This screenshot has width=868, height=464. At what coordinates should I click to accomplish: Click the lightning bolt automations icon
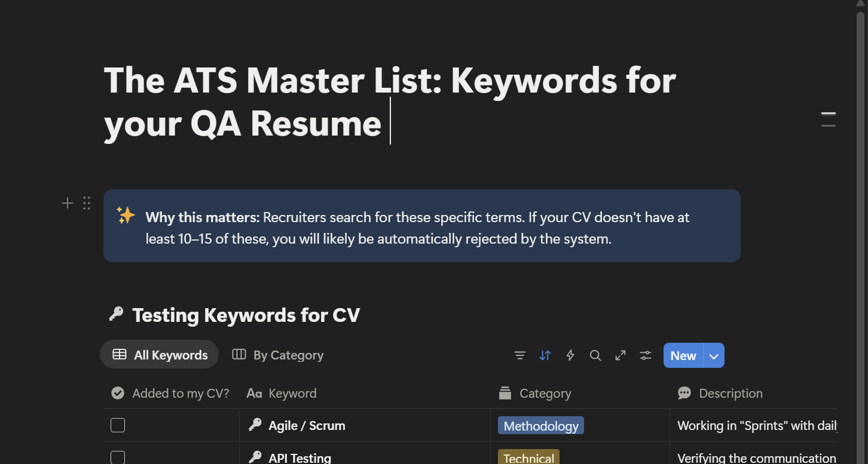click(x=570, y=355)
